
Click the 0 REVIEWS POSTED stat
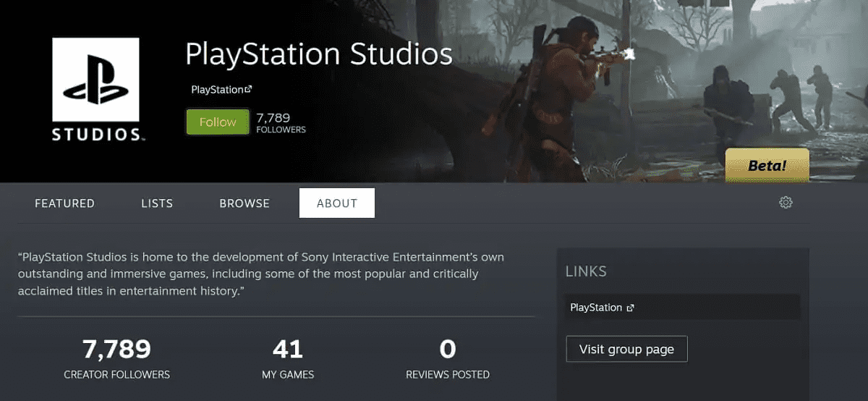coord(448,360)
